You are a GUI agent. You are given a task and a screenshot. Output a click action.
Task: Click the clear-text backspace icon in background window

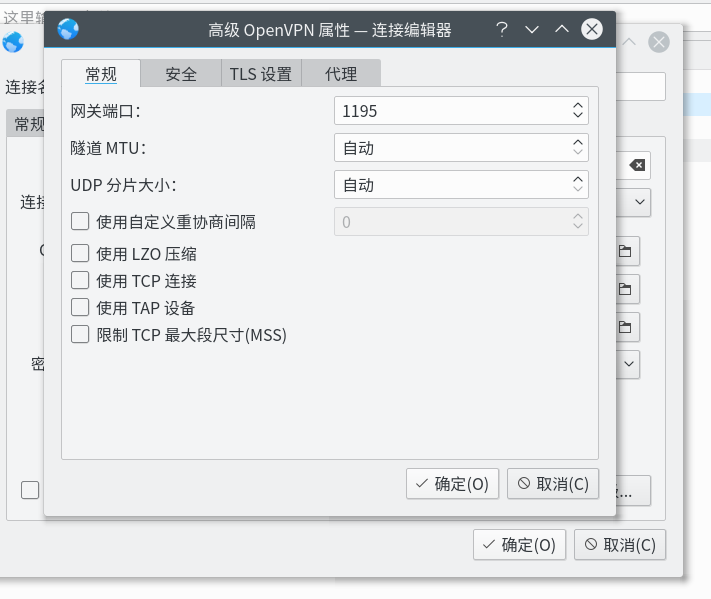pyautogui.click(x=637, y=165)
